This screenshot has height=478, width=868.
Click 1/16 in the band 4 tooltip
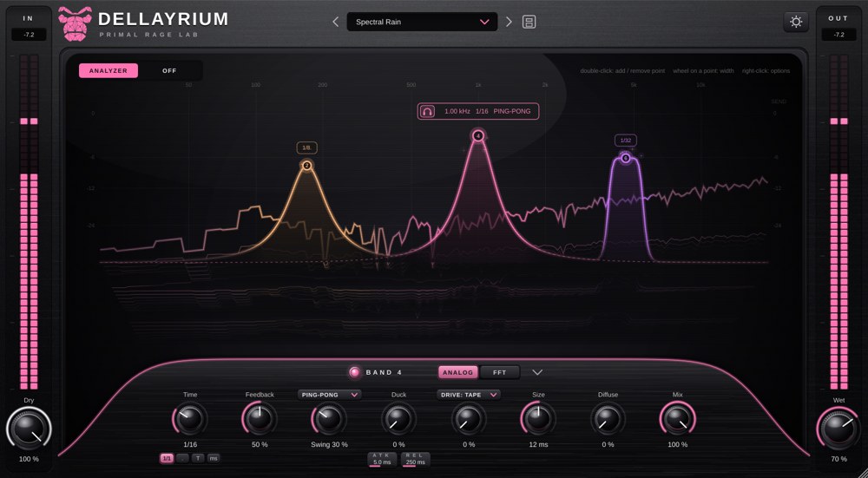click(x=482, y=111)
